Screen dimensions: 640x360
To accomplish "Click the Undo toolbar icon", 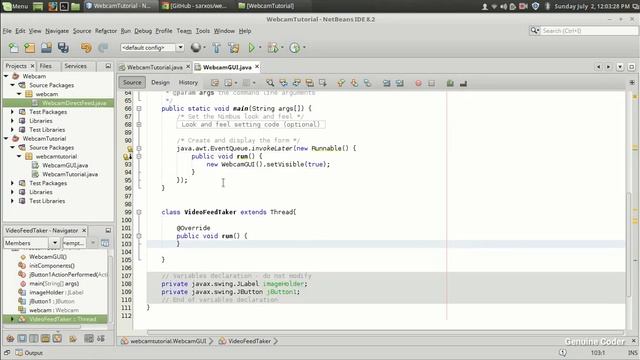I will tap(86, 48).
